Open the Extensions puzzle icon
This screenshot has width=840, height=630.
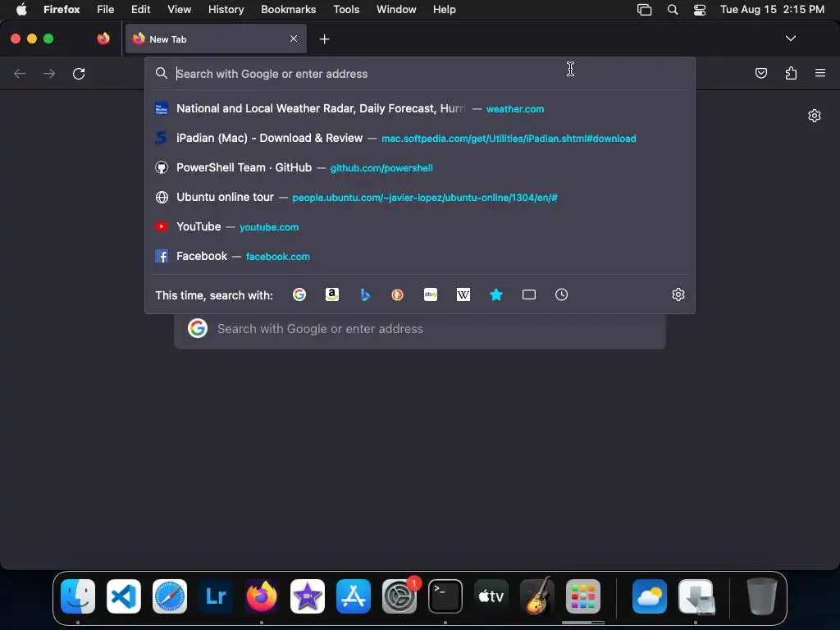pyautogui.click(x=791, y=73)
